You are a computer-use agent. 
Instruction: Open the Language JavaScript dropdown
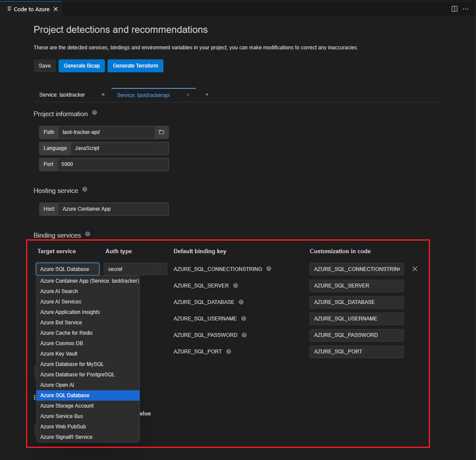(x=120, y=148)
